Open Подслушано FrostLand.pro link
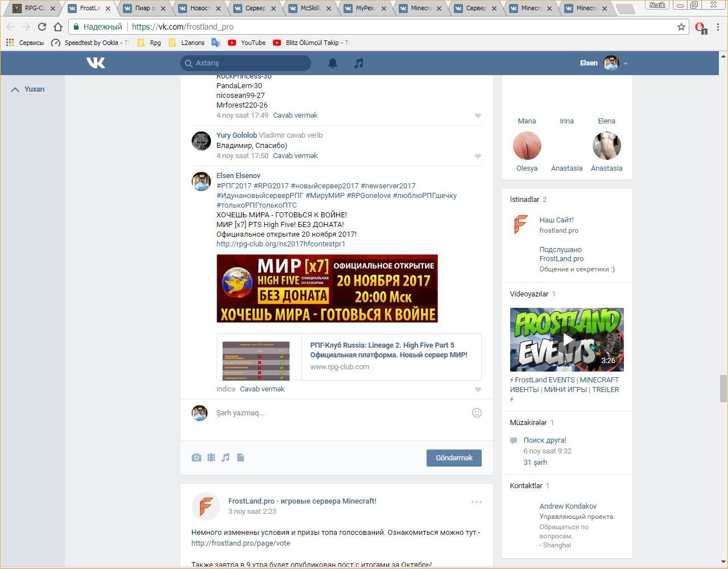The width and height of the screenshot is (728, 569). pos(561,254)
